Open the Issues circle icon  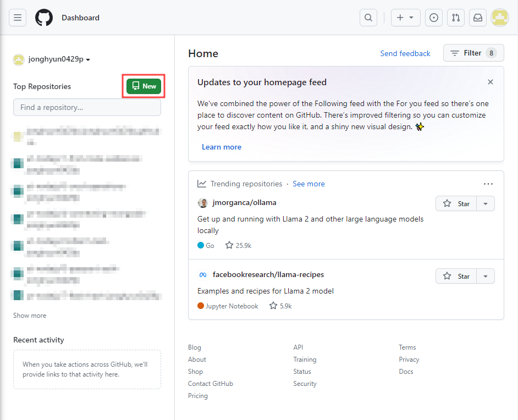pos(434,18)
